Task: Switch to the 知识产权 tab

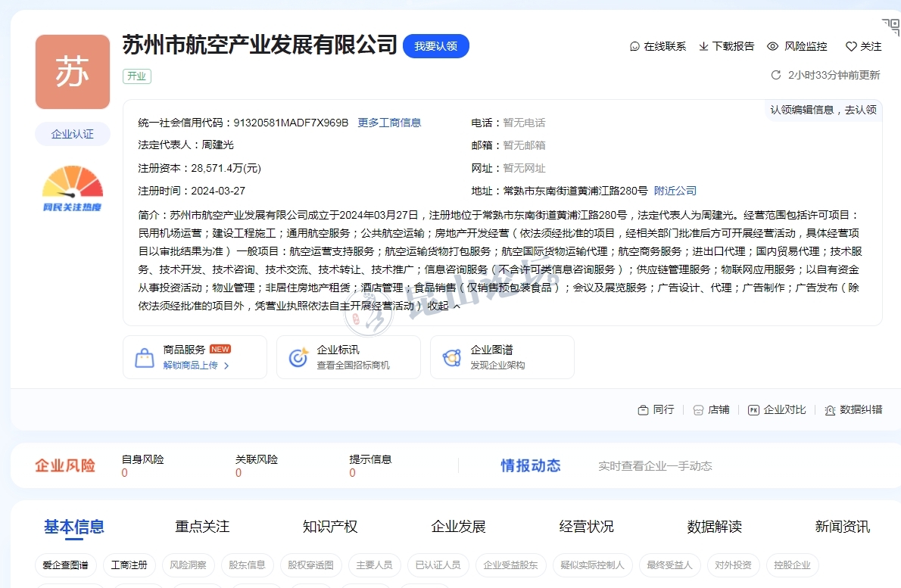Action: tap(329, 527)
